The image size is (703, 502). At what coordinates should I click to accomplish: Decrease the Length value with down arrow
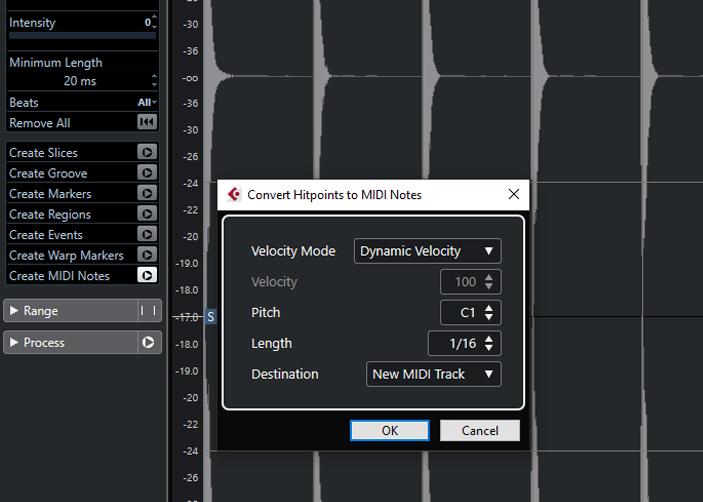coord(489,348)
